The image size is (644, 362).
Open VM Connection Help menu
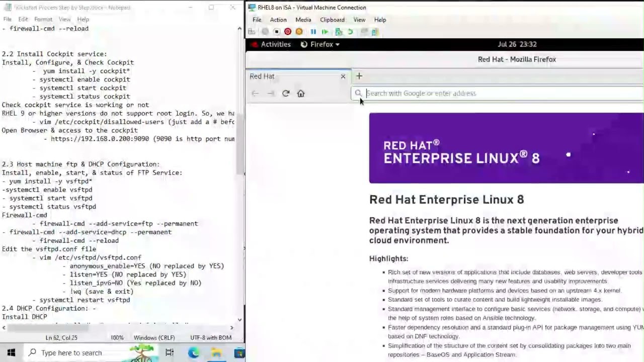click(x=380, y=20)
